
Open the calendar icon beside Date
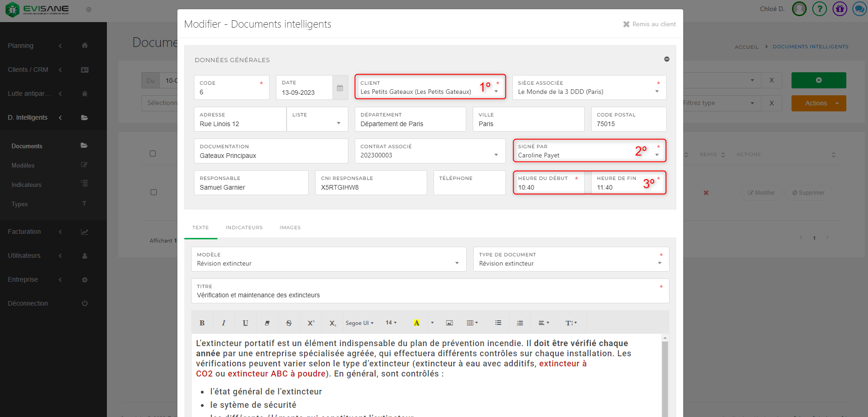340,88
